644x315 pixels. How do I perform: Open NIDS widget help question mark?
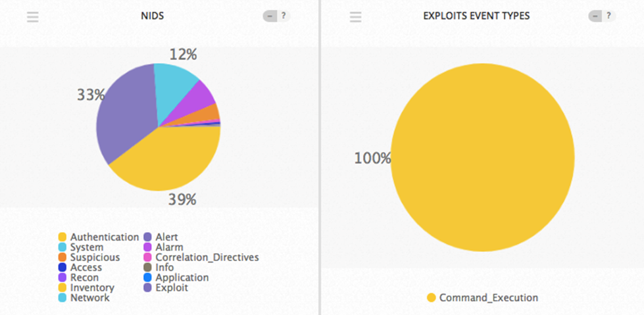coord(284,16)
